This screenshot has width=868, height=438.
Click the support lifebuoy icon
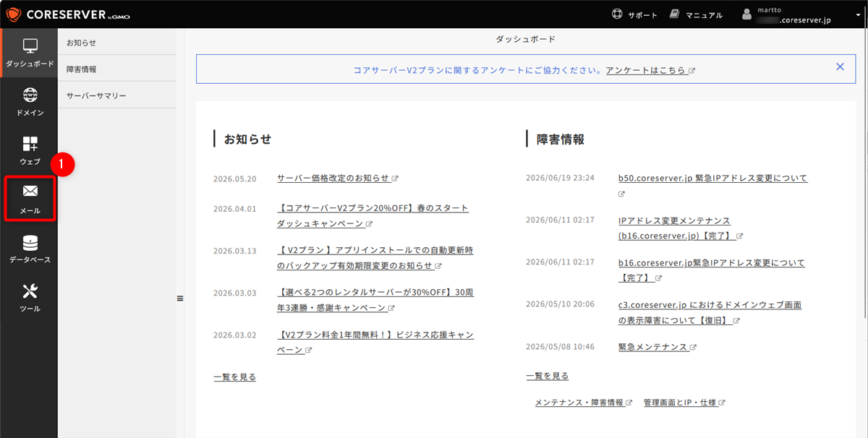617,14
